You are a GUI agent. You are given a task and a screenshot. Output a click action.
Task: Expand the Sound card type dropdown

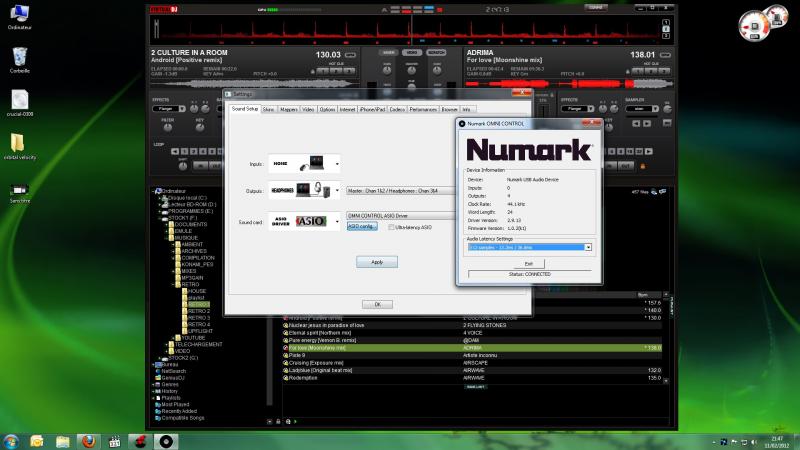click(337, 221)
